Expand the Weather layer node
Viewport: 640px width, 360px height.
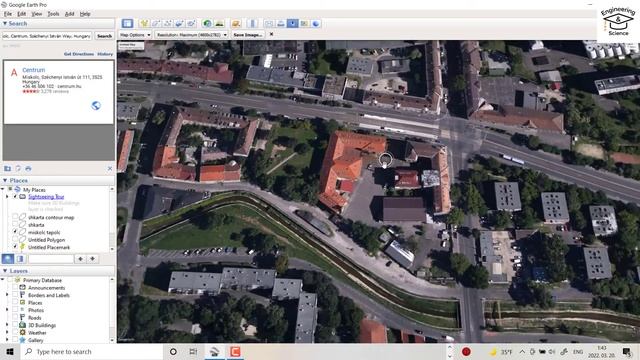click(7, 333)
